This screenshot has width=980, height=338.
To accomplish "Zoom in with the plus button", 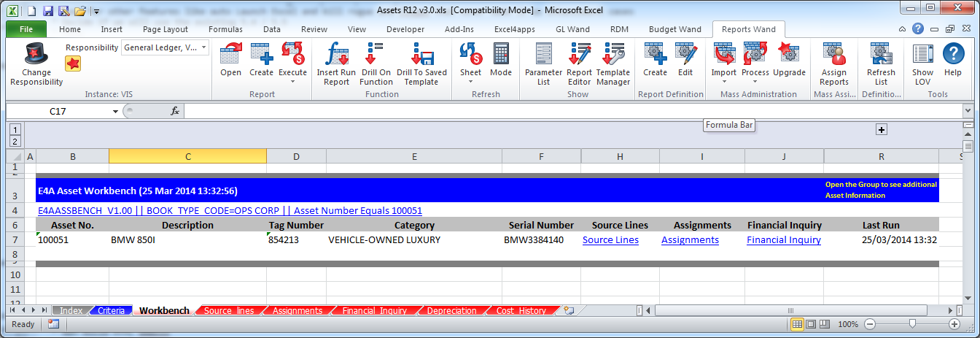I will pyautogui.click(x=954, y=323).
